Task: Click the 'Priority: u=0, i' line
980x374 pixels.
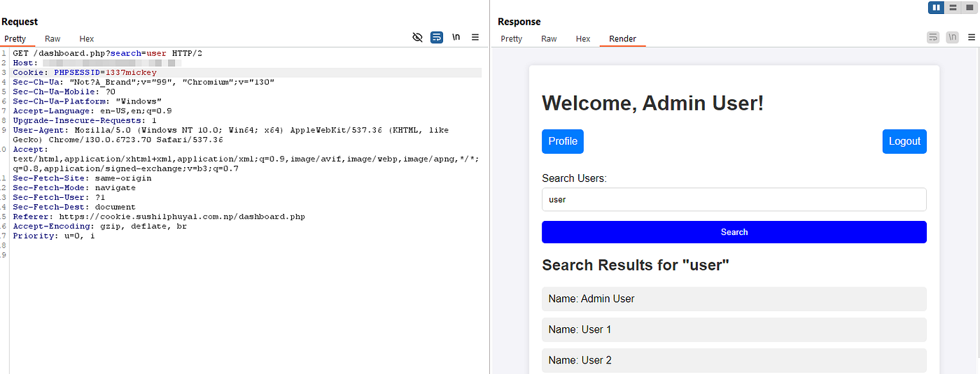Action: [x=54, y=236]
